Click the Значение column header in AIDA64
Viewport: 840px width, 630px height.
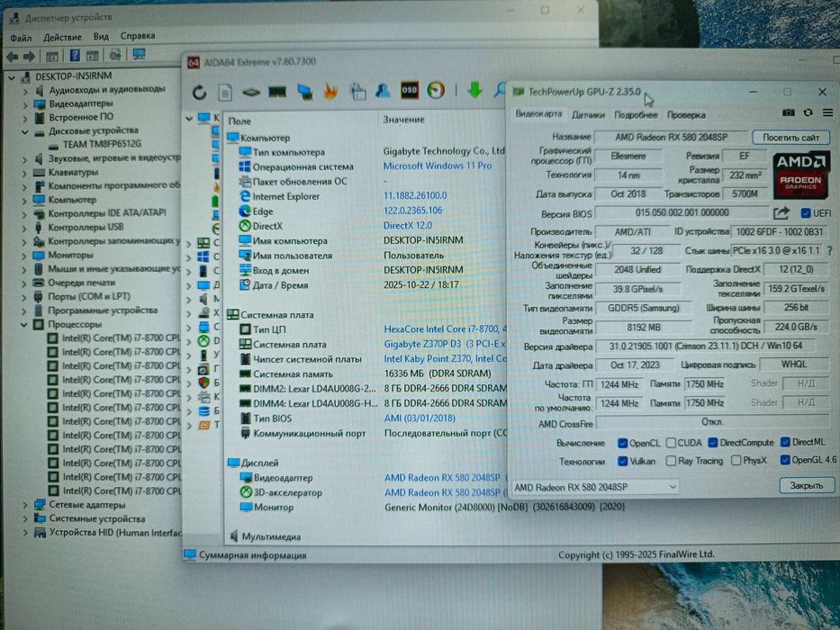point(404,120)
